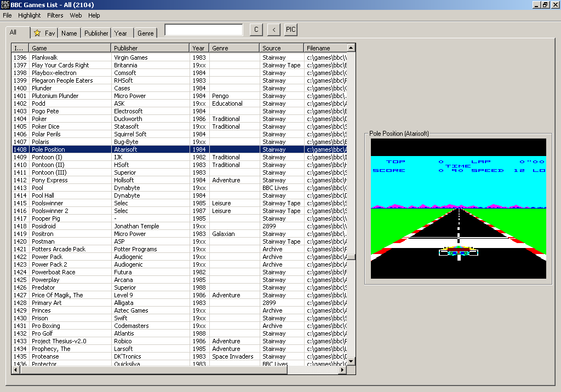This screenshot has width=561, height=392.
Task: Open the Help menu
Action: (94, 15)
